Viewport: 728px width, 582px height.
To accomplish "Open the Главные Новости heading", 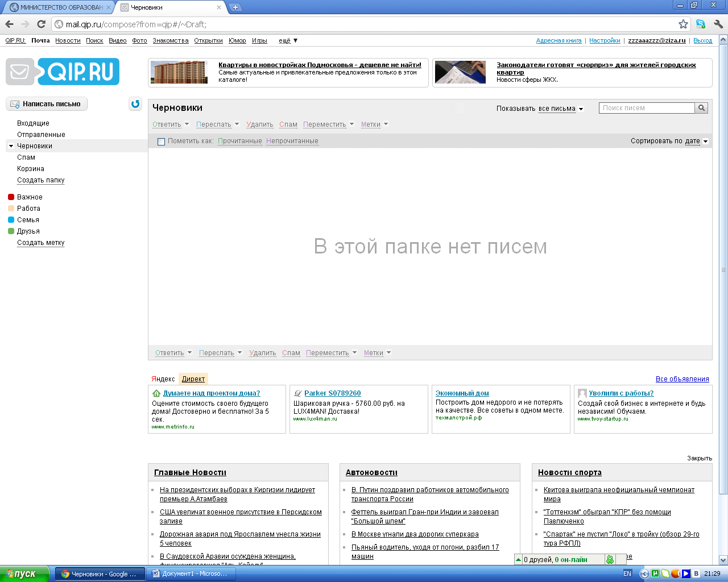I will tap(190, 472).
